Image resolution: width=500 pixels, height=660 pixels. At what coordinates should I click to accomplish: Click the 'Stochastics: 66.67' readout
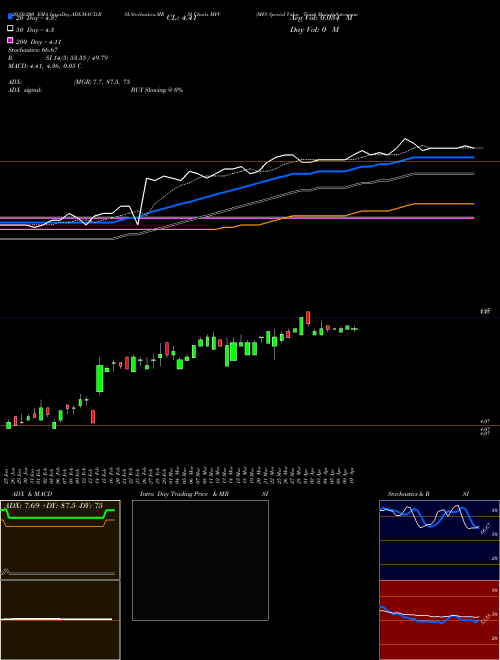point(33,50)
